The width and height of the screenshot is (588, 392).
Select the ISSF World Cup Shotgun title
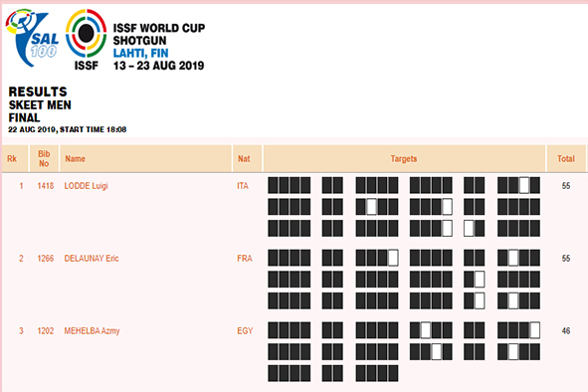click(x=159, y=34)
